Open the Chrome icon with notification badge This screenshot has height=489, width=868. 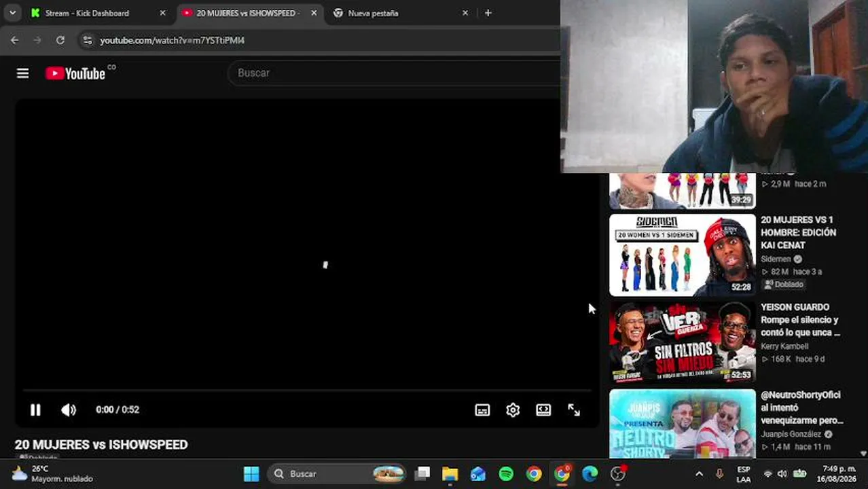coord(562,473)
